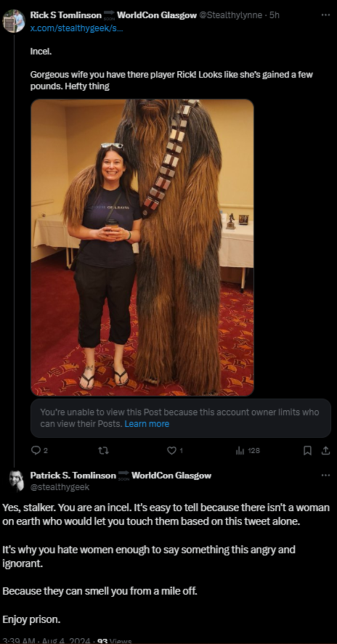The width and height of the screenshot is (337, 644).
Task: Click the unavailable quoted post notice box
Action: [x=181, y=418]
